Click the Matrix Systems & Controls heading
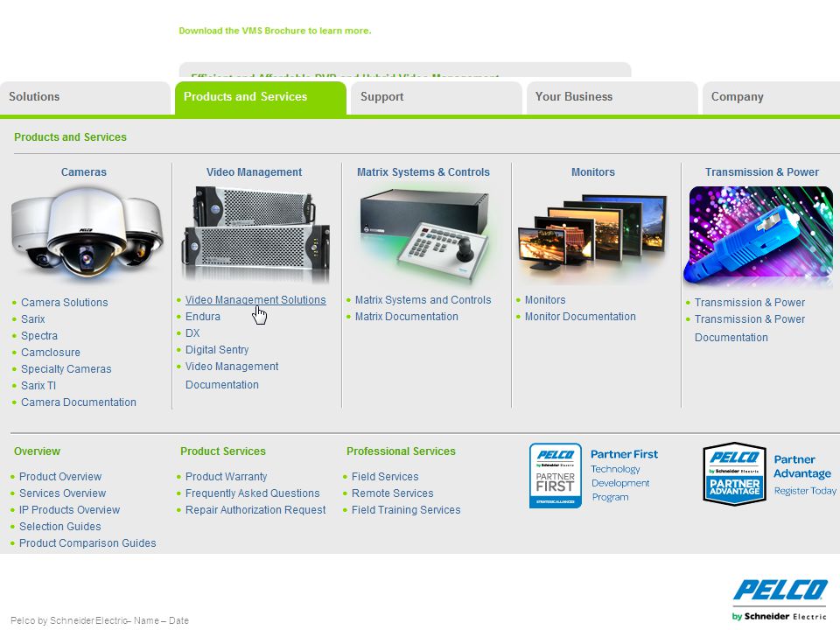 tap(423, 172)
